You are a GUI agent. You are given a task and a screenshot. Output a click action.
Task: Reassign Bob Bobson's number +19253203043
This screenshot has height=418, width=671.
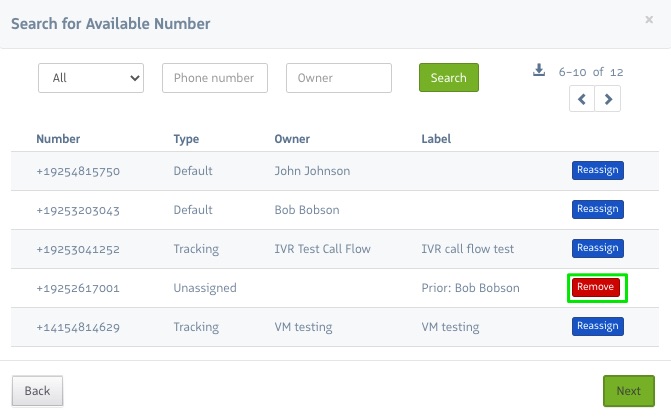[597, 209]
